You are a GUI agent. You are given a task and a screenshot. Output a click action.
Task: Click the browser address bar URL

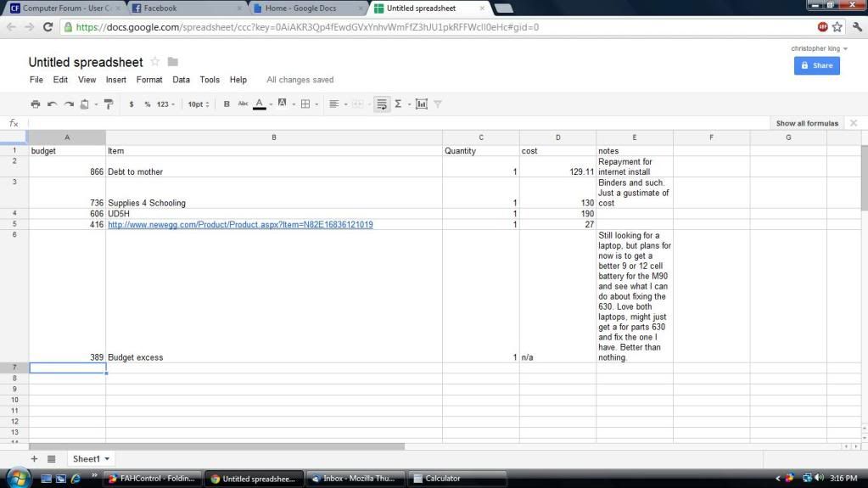click(x=307, y=27)
